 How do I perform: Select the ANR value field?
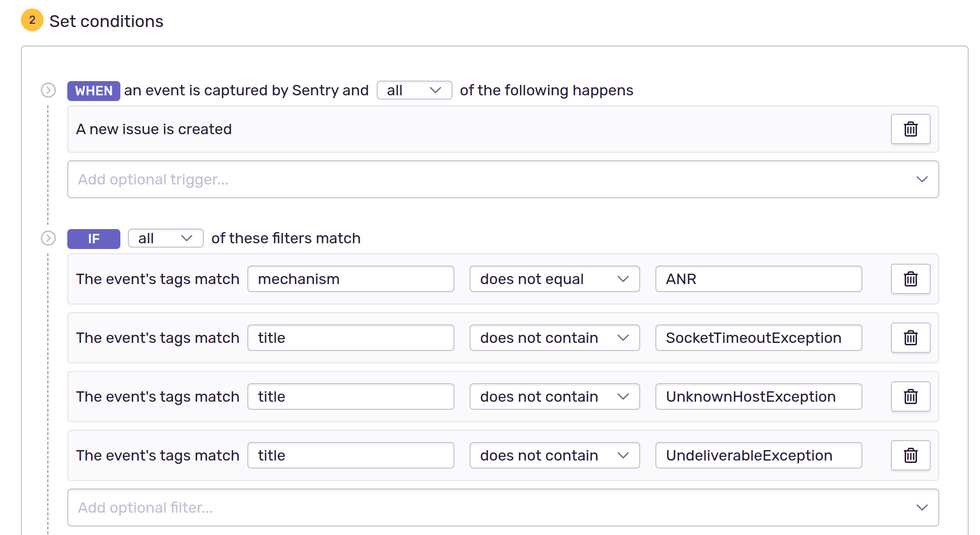coord(758,279)
